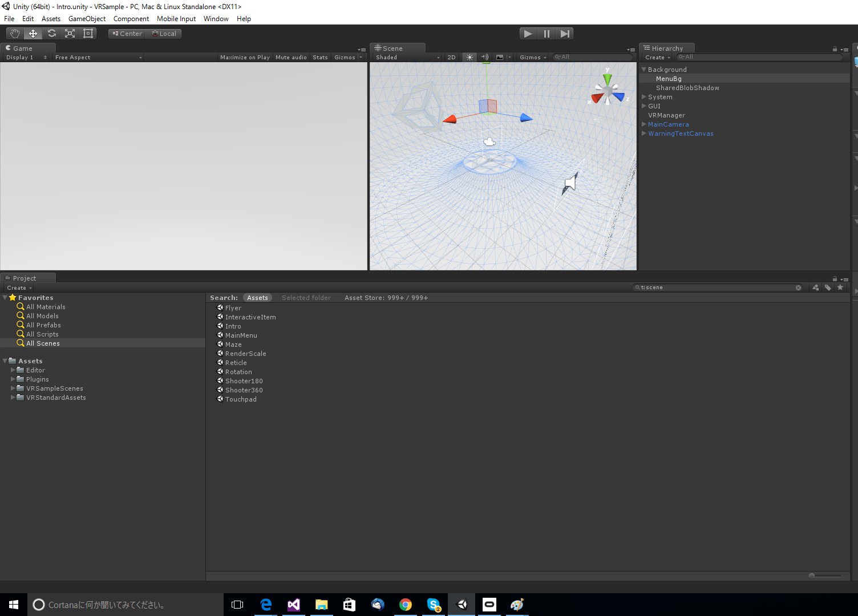Select the Hand tool

coord(15,34)
